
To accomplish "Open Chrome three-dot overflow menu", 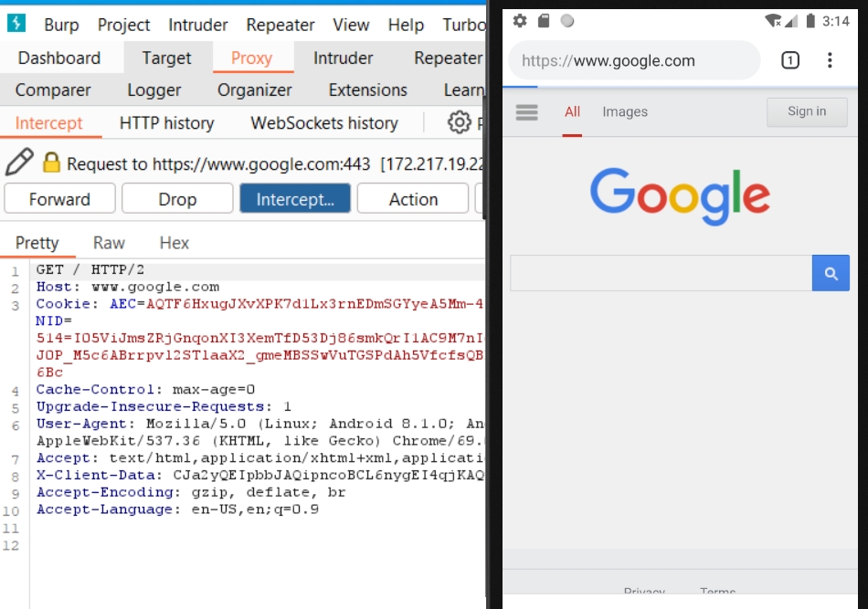I will 830,61.
